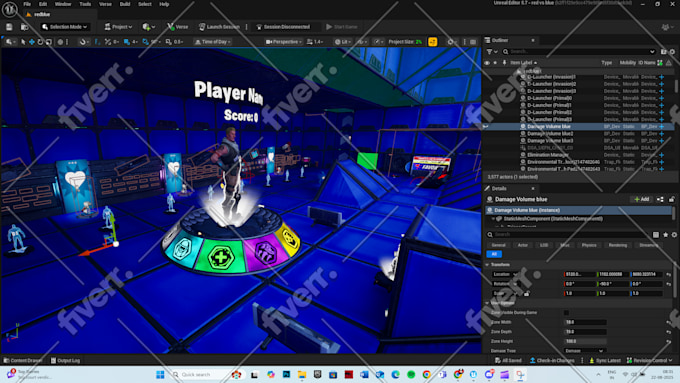Open the Lit view mode dropdown

pyautogui.click(x=343, y=42)
